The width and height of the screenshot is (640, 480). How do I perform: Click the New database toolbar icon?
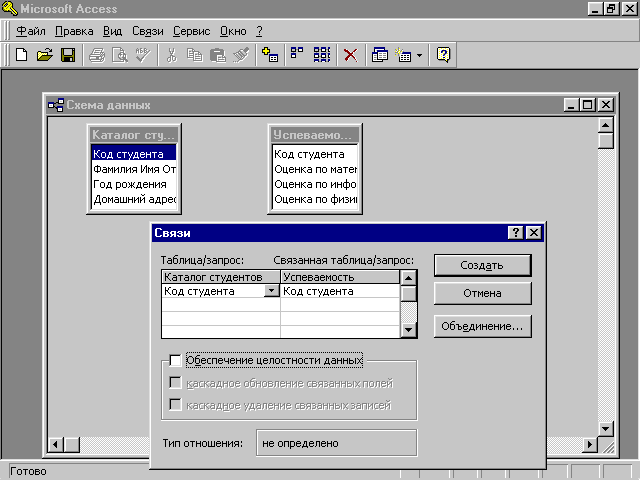pyautogui.click(x=21, y=54)
